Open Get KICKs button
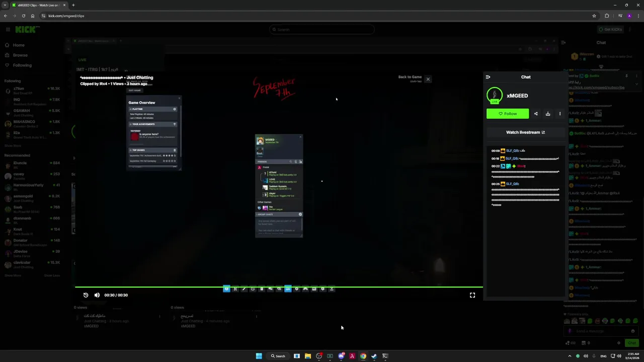644x362 pixels. pos(610,29)
